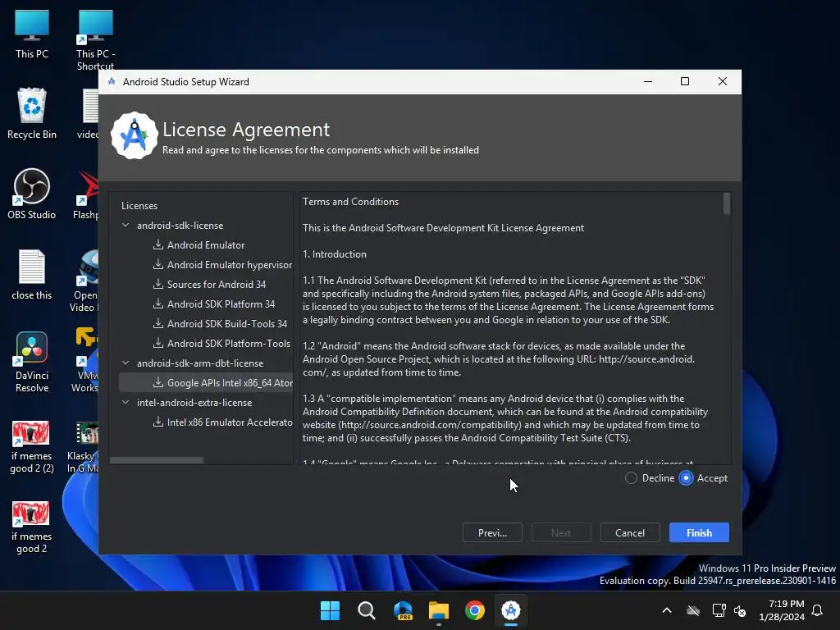840x630 pixels.
Task: Maximize the Setup Wizard window
Action: click(x=685, y=81)
